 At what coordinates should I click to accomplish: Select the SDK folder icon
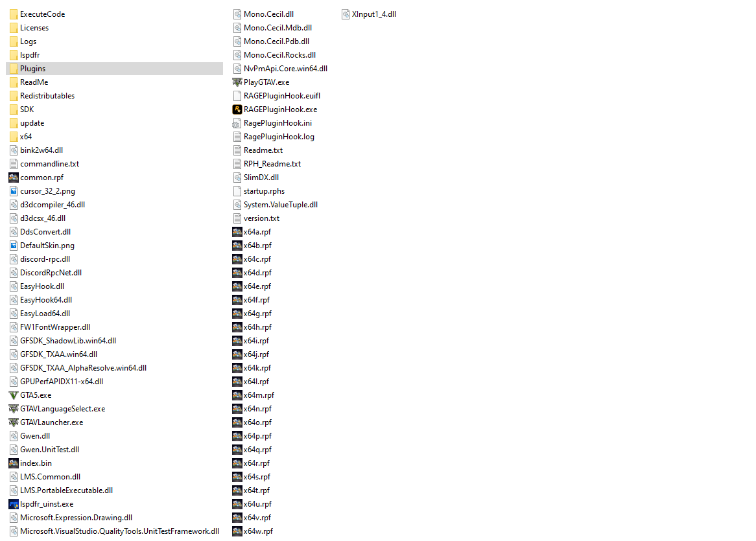pyautogui.click(x=14, y=109)
